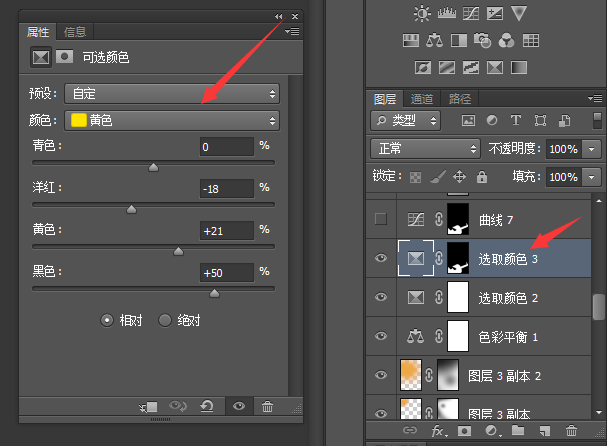Open the 不透明度 opacity dropdown arrow

592,149
